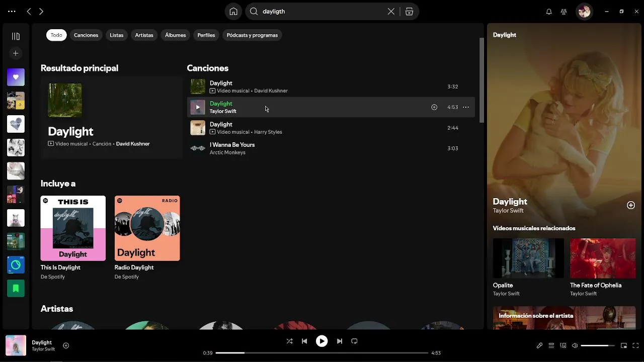Open the friends activity icon
This screenshot has width=644, height=362.
[563, 11]
